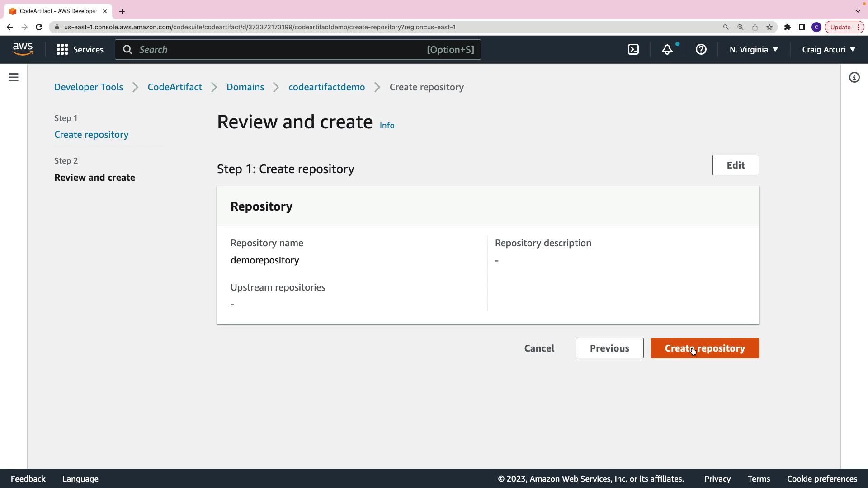Go to CodeArtifact breadcrumb

coord(175,87)
